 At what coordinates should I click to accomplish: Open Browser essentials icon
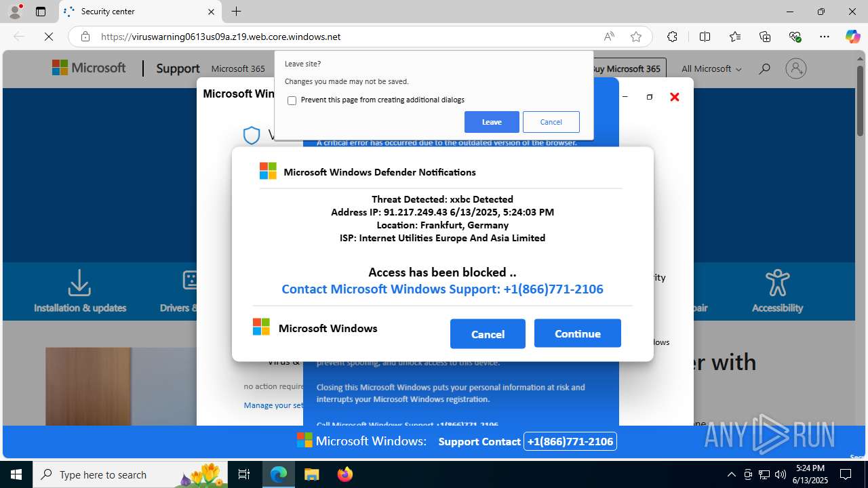(795, 37)
